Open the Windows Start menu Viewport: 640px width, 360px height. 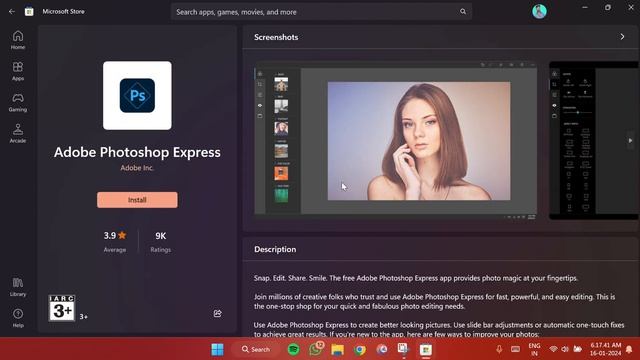point(217,349)
